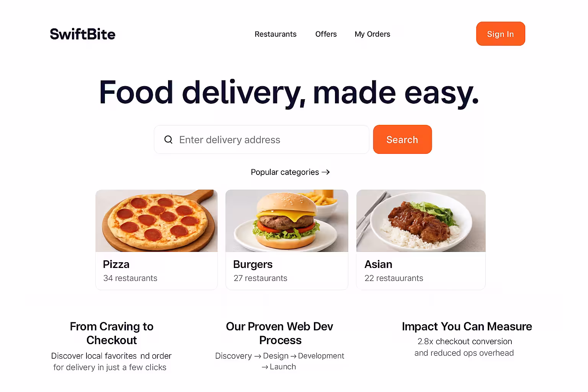
Task: Click the 27 restaurants label
Action: click(x=260, y=278)
